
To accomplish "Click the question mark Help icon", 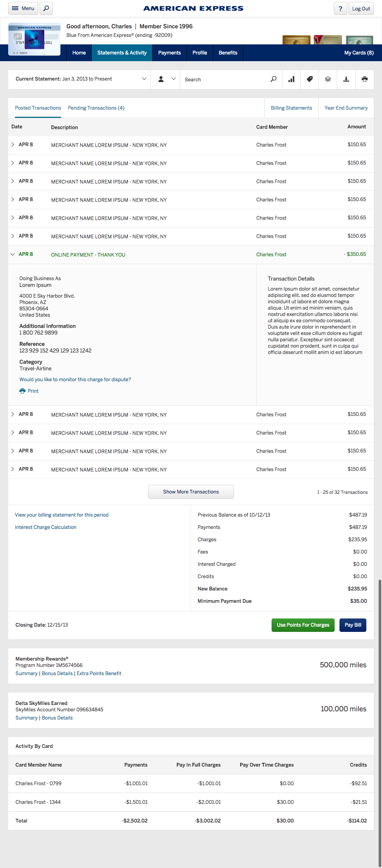I will pos(340,8).
